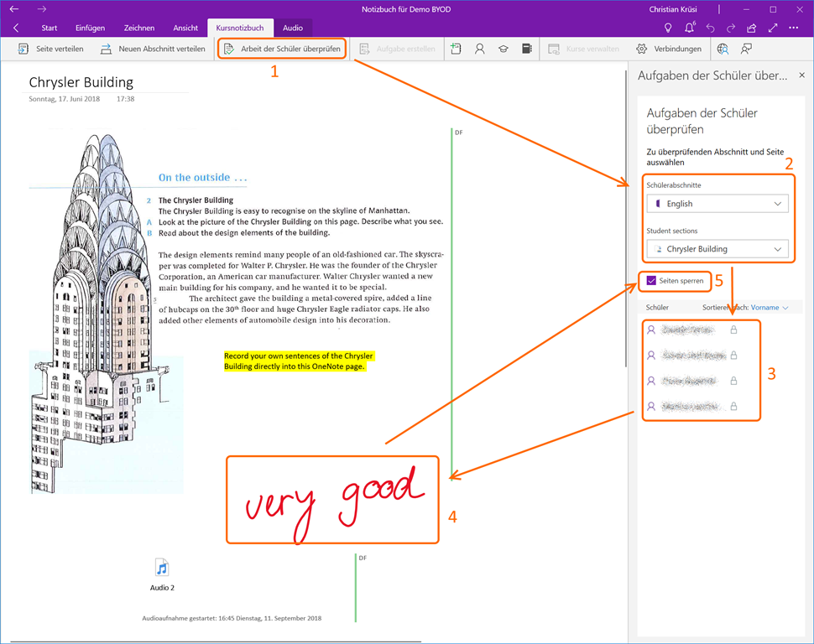Switch to the Einfügen tab

pyautogui.click(x=90, y=29)
